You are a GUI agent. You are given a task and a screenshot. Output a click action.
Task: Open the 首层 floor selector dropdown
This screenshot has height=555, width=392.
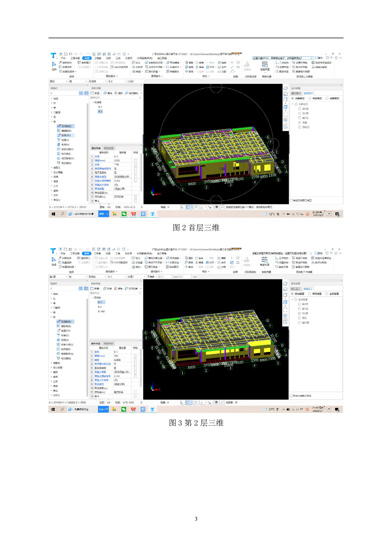pos(58,81)
